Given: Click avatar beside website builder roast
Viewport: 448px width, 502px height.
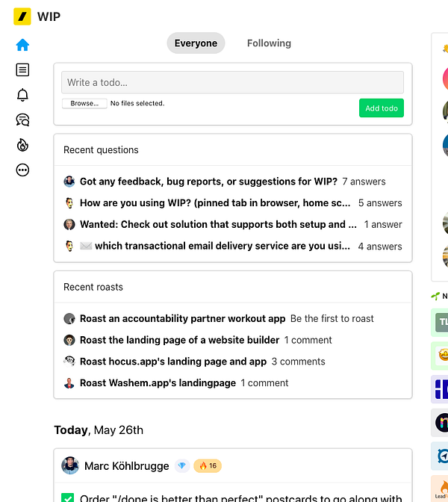Looking at the screenshot, I should pos(69,340).
